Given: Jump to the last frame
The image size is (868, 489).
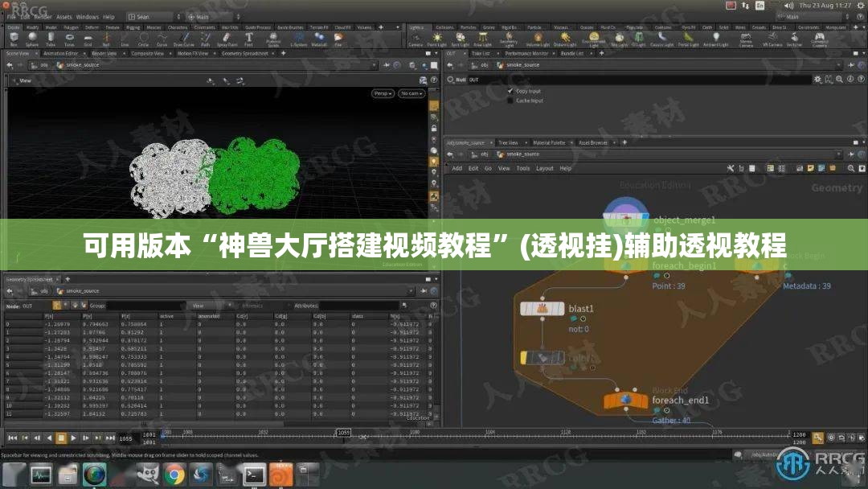Looking at the screenshot, I should [110, 438].
